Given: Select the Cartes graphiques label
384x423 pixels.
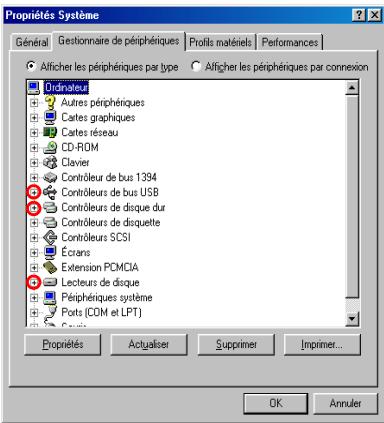Looking at the screenshot, I should pyautogui.click(x=98, y=117).
